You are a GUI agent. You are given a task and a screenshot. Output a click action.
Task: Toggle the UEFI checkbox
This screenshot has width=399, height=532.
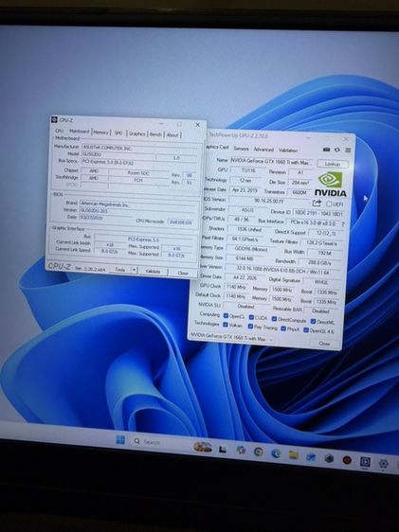coord(329,204)
